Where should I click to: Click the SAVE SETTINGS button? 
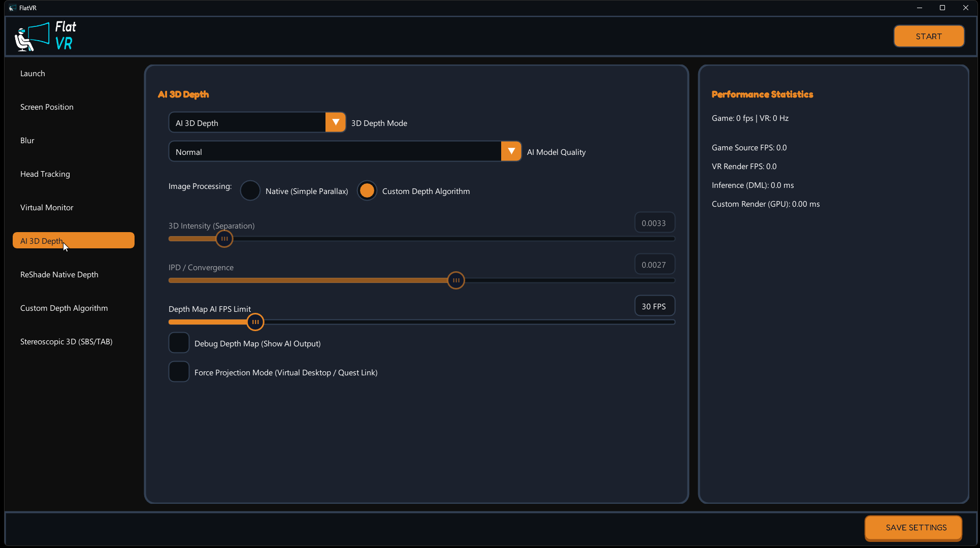[914, 528]
